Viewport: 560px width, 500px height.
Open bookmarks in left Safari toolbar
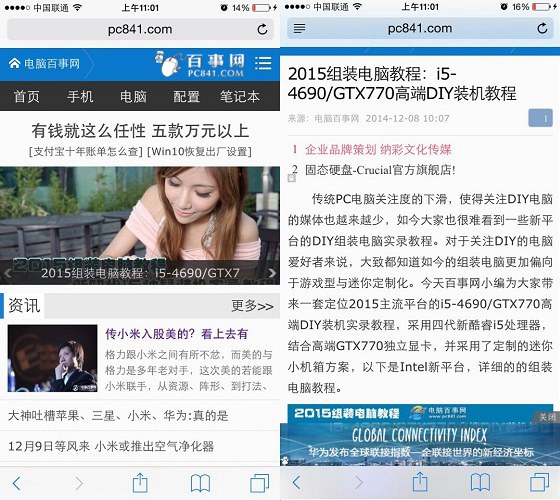pos(200,483)
